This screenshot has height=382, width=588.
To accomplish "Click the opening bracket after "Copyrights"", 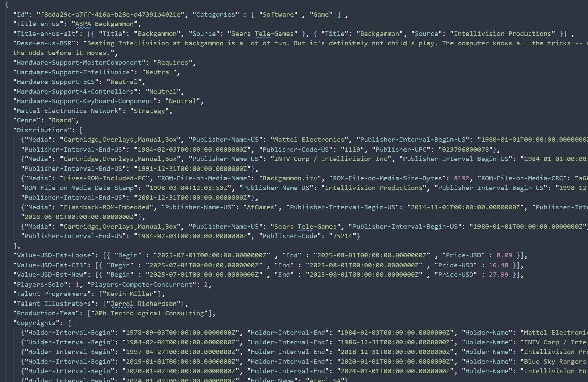I will click(x=70, y=323).
